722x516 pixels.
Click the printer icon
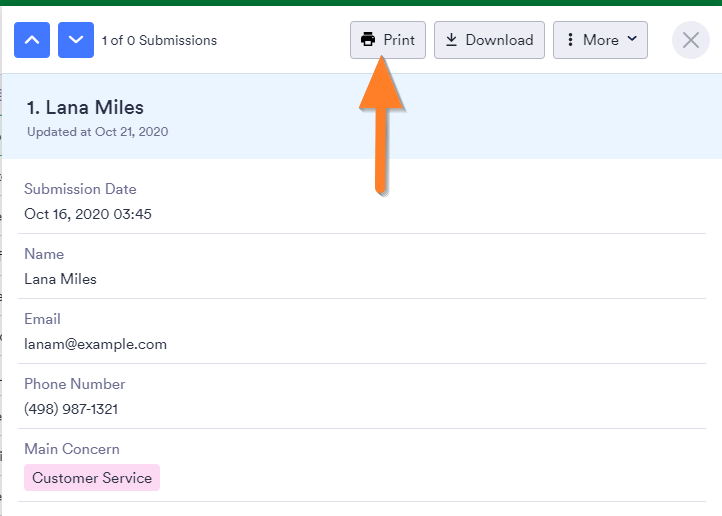tap(368, 40)
